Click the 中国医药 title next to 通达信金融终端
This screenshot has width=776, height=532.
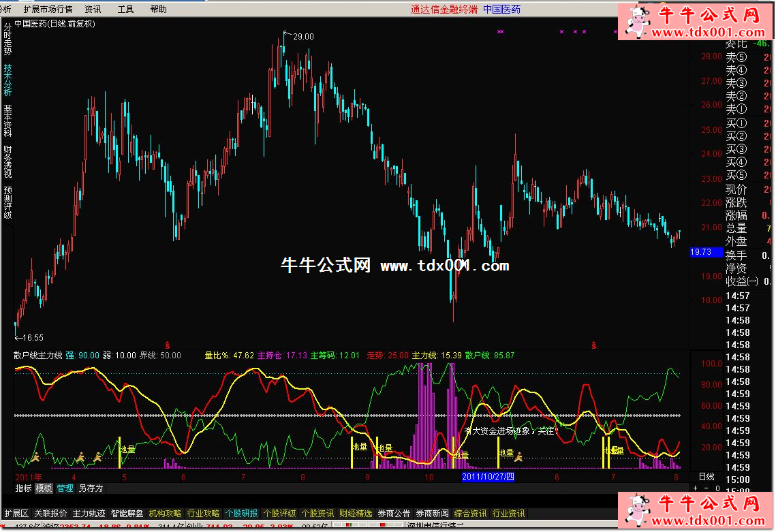pyautogui.click(x=502, y=9)
